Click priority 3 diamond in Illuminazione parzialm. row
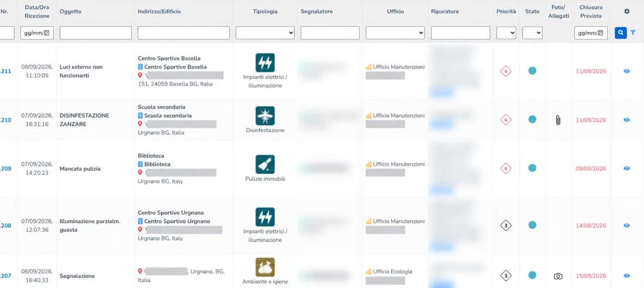This screenshot has width=644, height=288. (x=506, y=225)
